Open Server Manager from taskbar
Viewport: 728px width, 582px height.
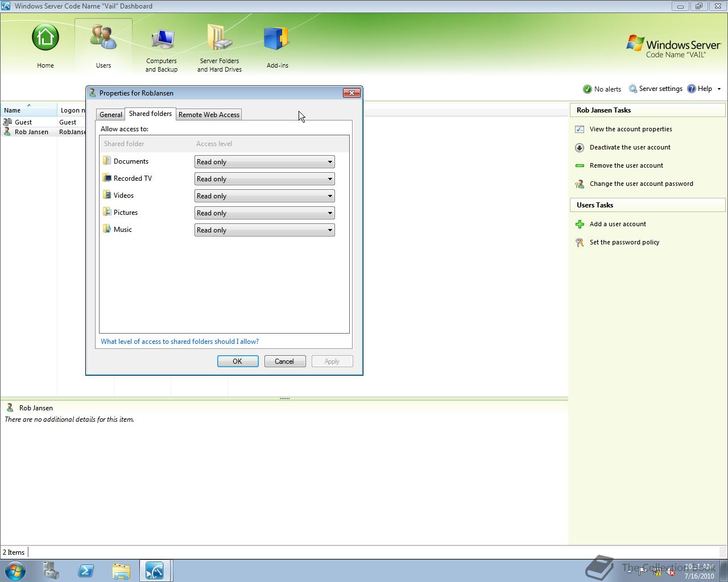[51, 571]
